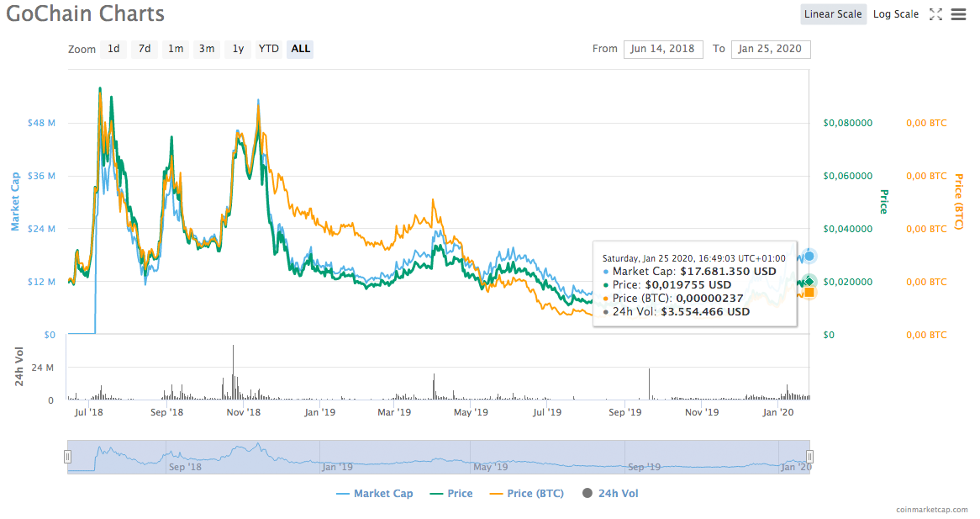Screen dimensions: 980x519
Task: Click the gray 24h Vol dot in legend
Action: pos(587,493)
